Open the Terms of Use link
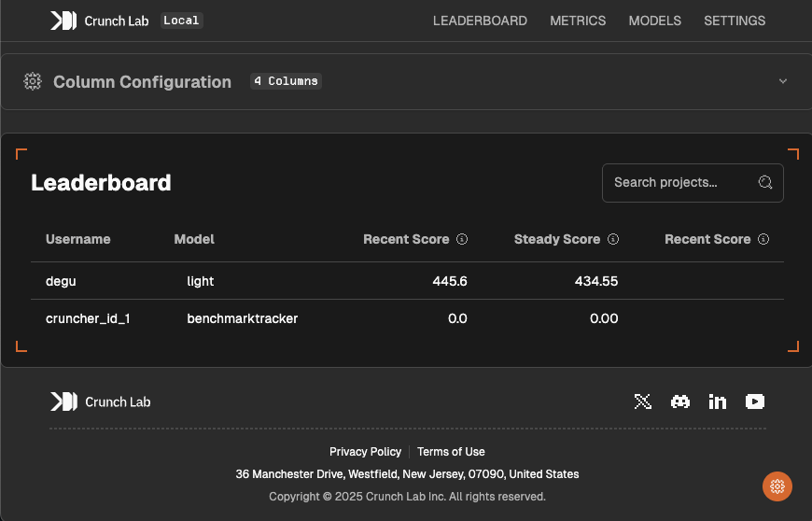Viewport: 812px width, 521px height. click(x=451, y=452)
